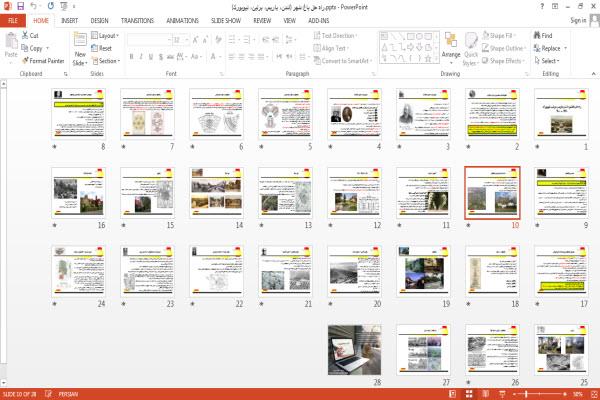Image resolution: width=600 pixels, height=400 pixels.
Task: Reset the slide layout
Action: click(x=101, y=48)
